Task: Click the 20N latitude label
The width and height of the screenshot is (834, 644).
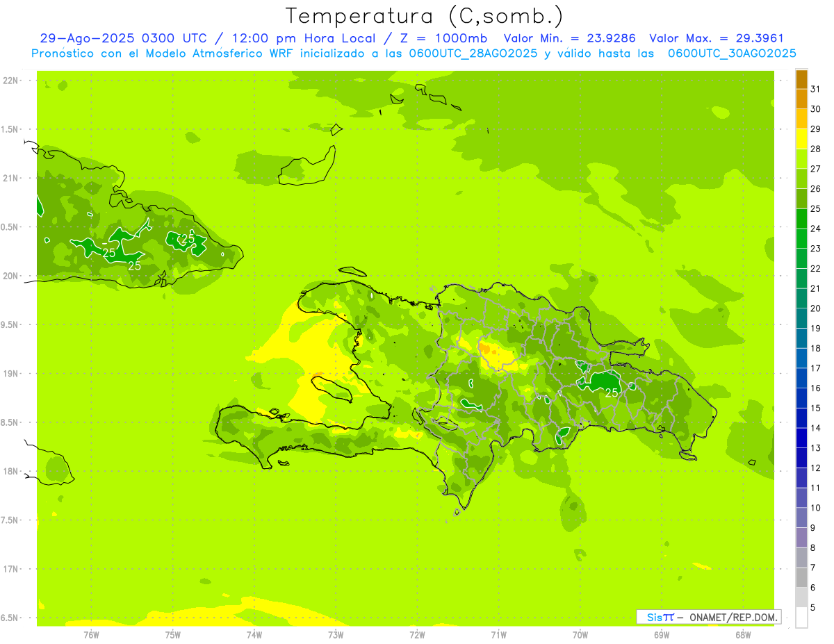Action: [12, 276]
